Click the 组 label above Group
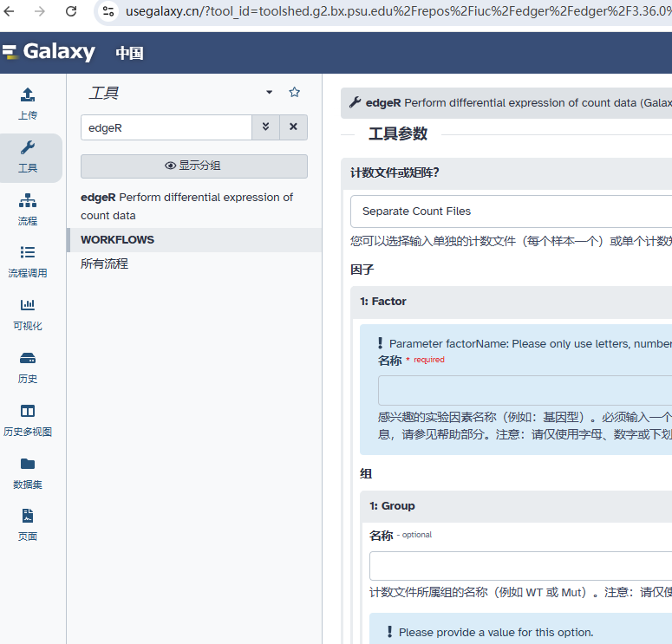The width and height of the screenshot is (672, 644). click(x=366, y=474)
